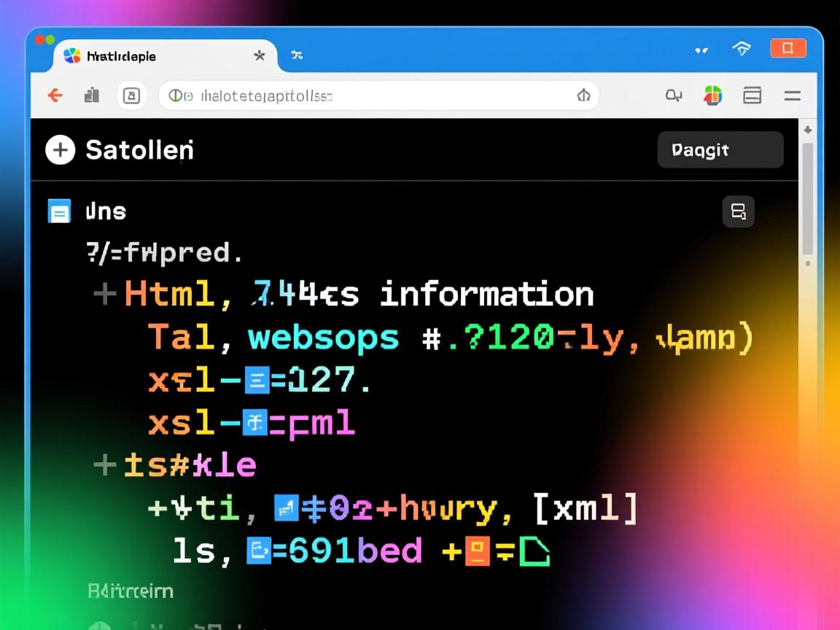Click the wifi icon in the title bar
Screen dimensions: 840x630
742,49
